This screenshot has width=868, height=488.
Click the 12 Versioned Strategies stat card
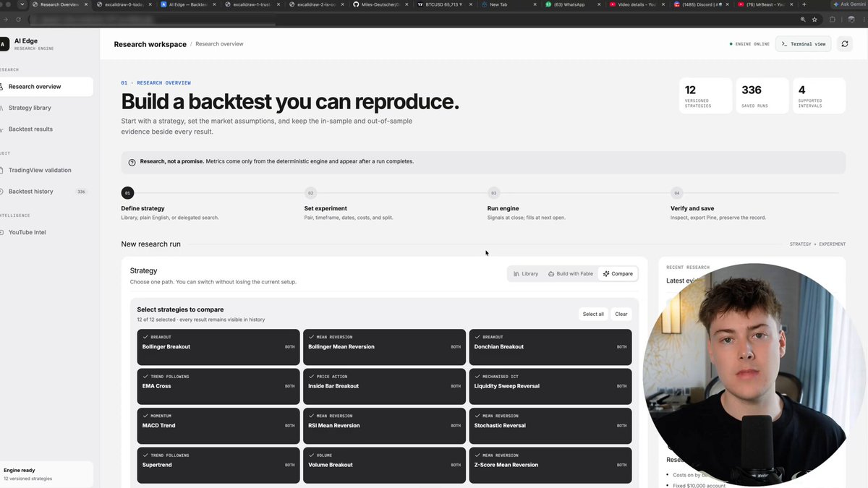tap(706, 96)
